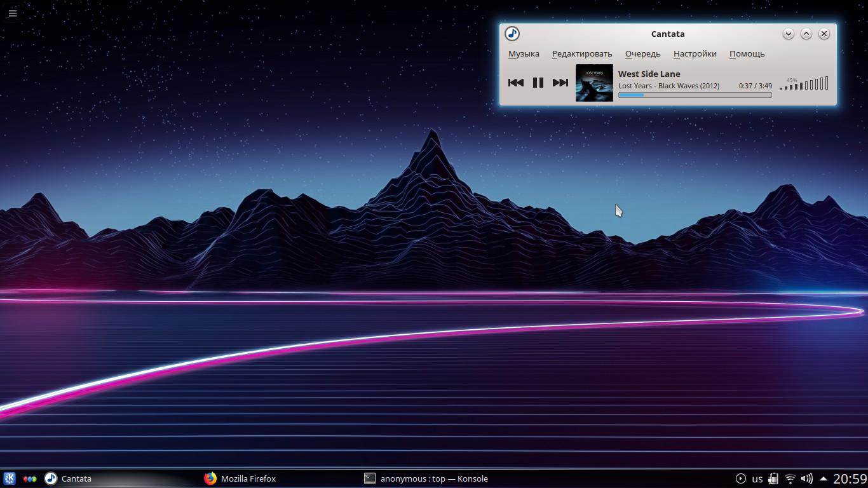The image size is (868, 488).
Task: Expand hidden system tray icons arrow
Action: tap(824, 478)
